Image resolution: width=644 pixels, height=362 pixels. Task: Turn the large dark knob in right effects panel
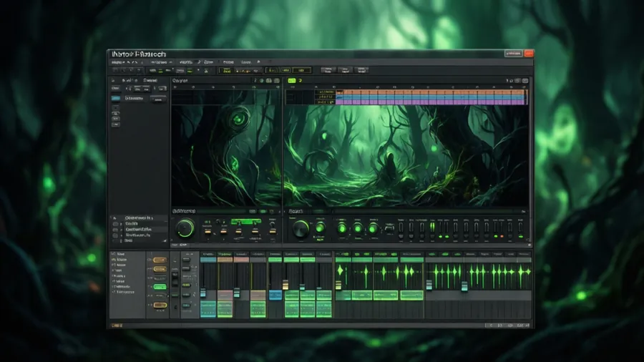point(301,229)
